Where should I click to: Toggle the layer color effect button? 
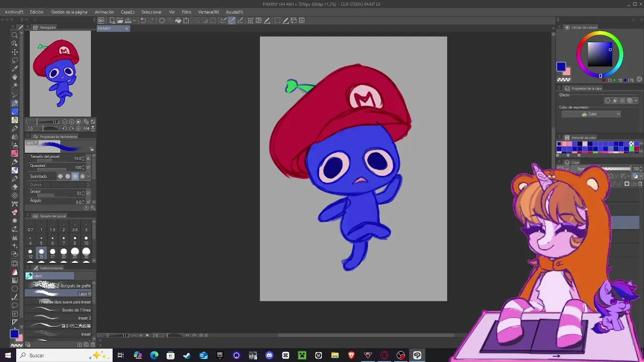coord(630,101)
